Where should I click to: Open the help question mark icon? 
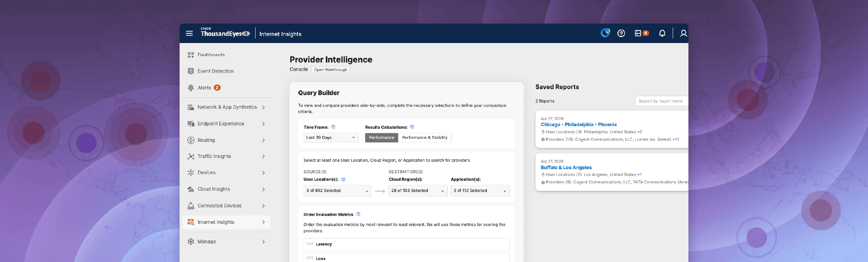(x=621, y=33)
